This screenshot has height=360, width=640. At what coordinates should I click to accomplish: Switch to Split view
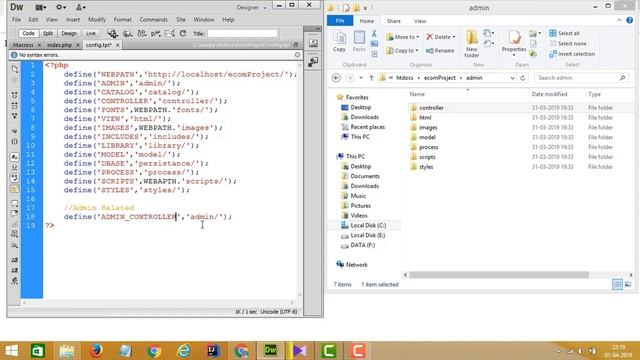(x=48, y=33)
